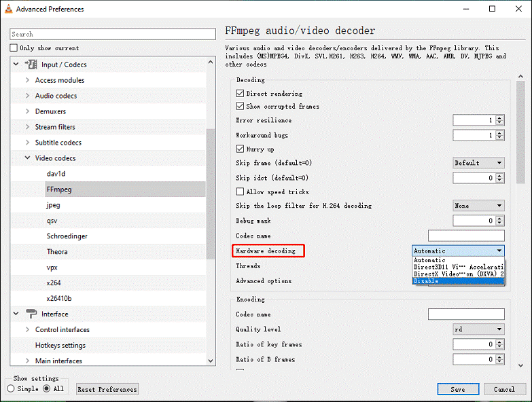Expand the Stream filters node
The image size is (532, 402).
pos(27,127)
